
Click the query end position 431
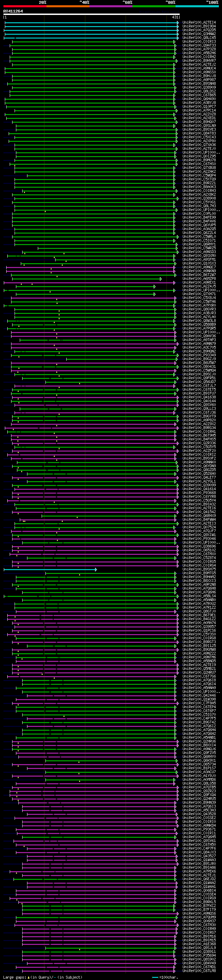click(x=175, y=17)
